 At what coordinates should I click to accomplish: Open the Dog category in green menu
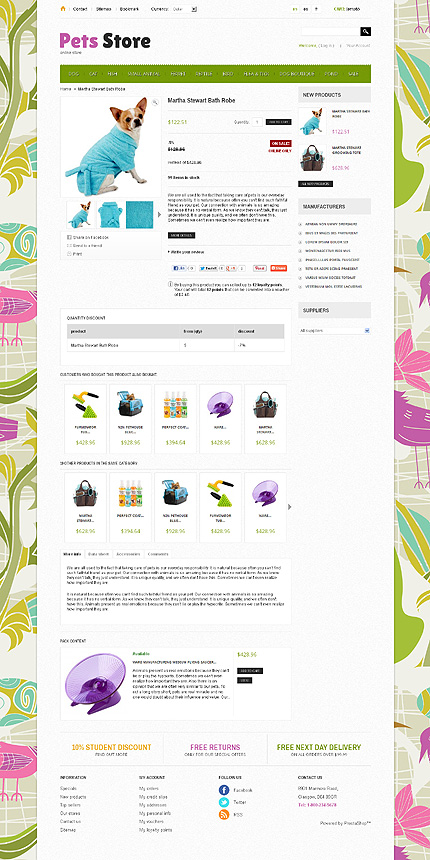[x=73, y=73]
